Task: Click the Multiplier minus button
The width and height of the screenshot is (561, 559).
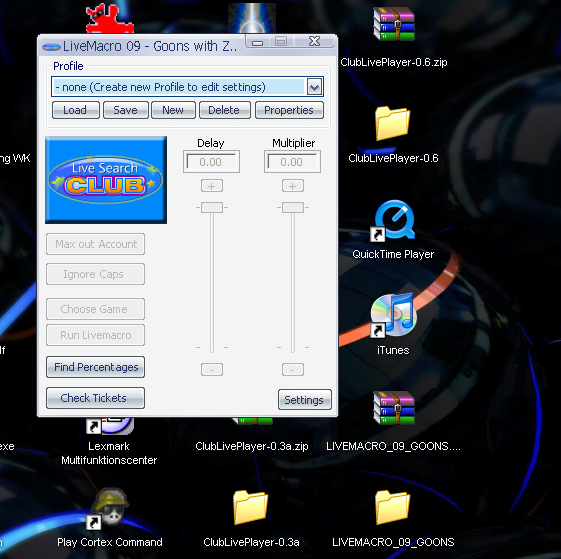Action: coord(293,369)
